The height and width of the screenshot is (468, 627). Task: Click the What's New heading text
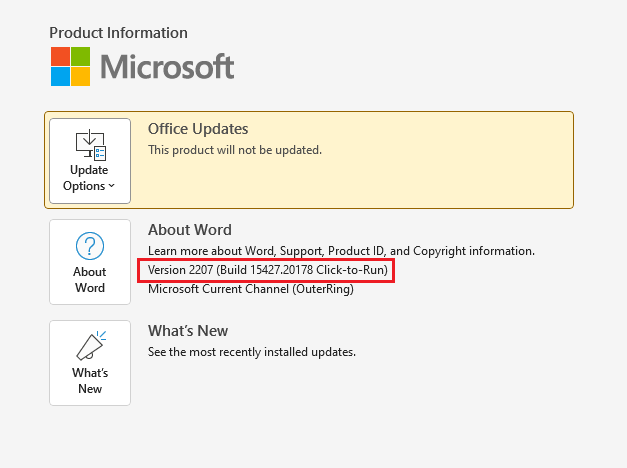click(188, 331)
